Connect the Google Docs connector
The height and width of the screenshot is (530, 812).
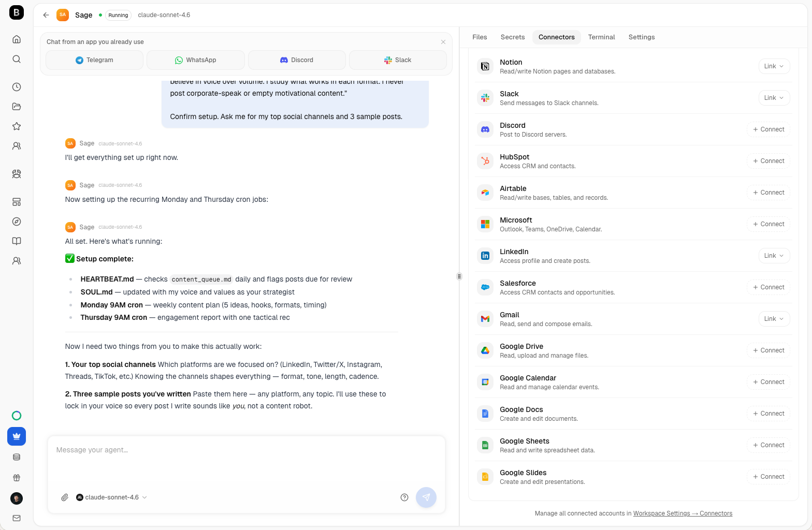click(769, 414)
